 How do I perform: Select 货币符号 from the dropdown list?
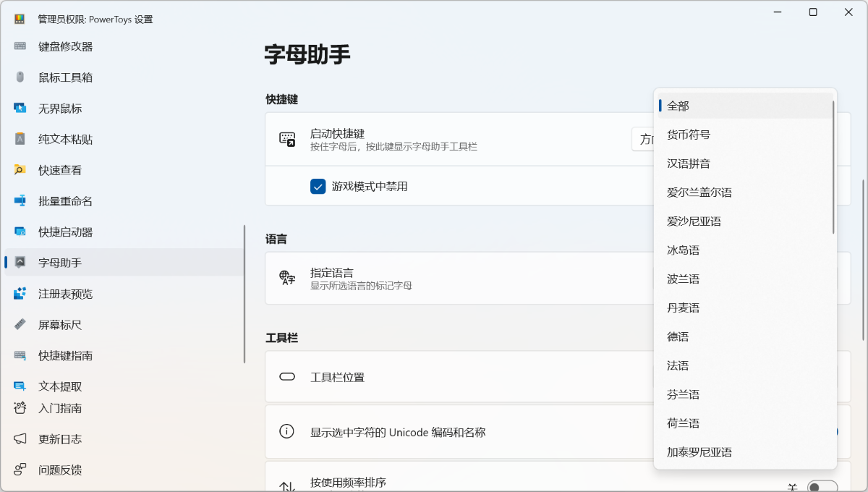[x=744, y=135]
